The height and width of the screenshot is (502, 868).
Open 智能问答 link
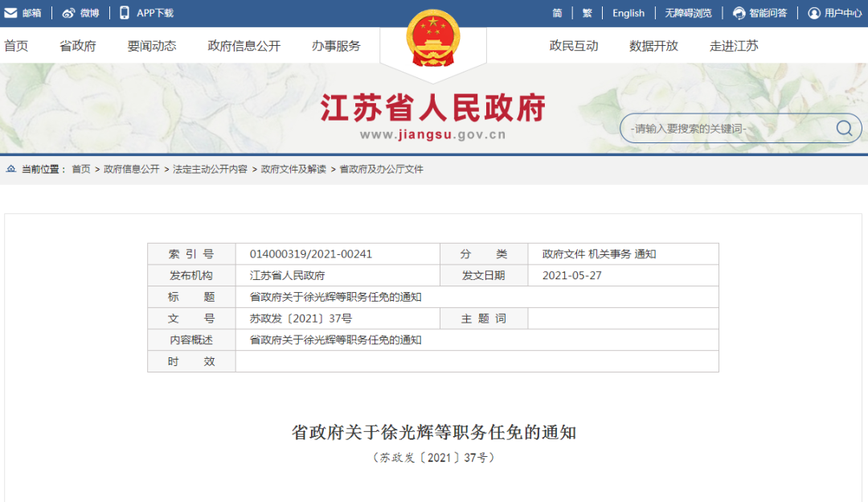pos(768,13)
